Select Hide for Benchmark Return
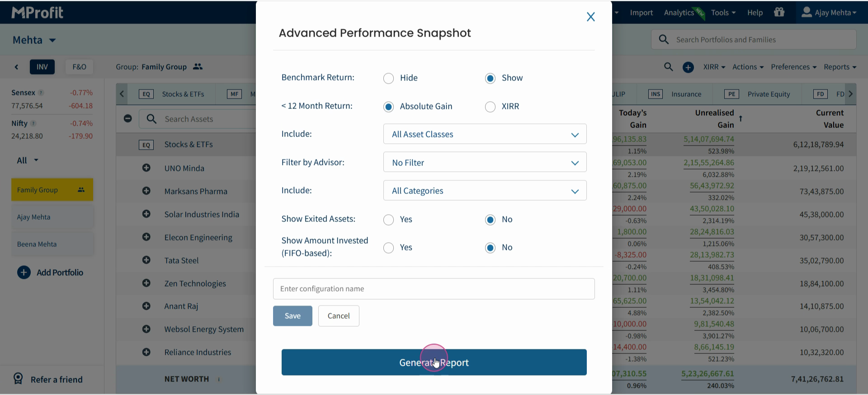The image size is (868, 395). click(x=388, y=78)
